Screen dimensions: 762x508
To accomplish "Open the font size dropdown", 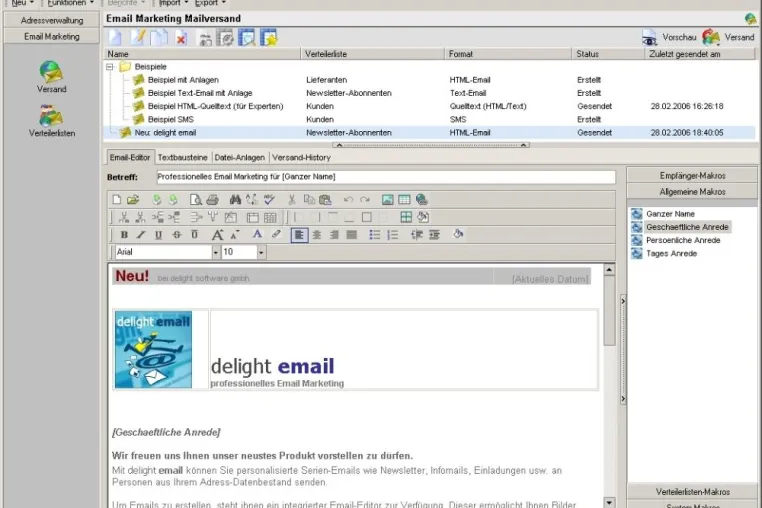I will pyautogui.click(x=261, y=252).
